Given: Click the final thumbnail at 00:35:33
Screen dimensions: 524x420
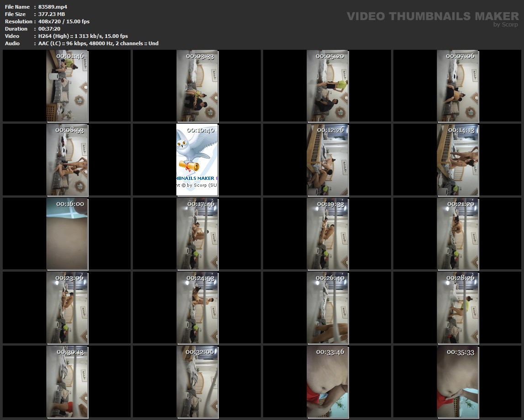Looking at the screenshot, I should pyautogui.click(x=457, y=382).
